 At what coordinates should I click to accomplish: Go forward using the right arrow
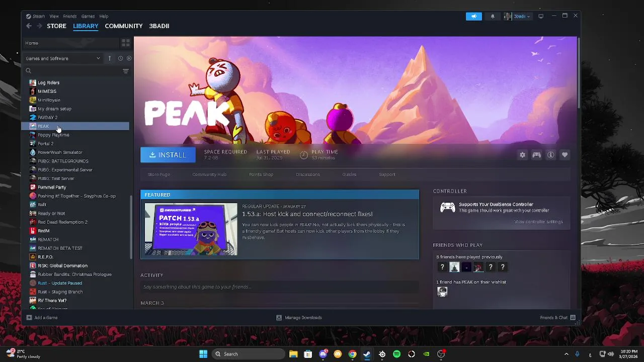[x=39, y=26]
